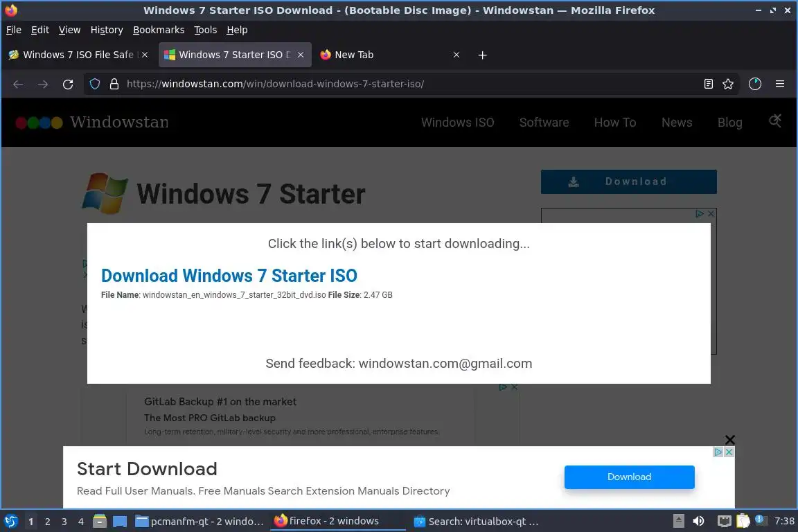Close sidebar ad using its X icon
The width and height of the screenshot is (798, 532).
[711, 214]
